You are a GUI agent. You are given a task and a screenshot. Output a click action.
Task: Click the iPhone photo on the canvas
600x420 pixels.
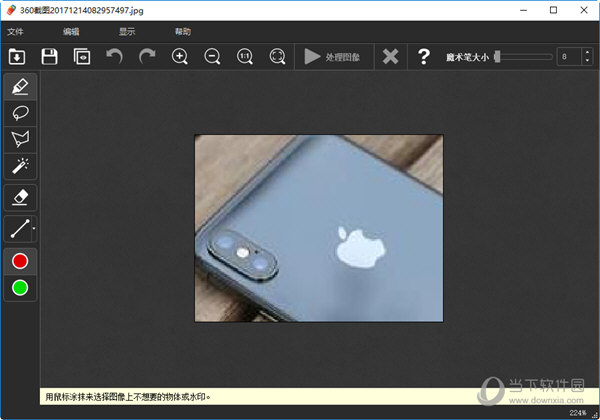(319, 228)
